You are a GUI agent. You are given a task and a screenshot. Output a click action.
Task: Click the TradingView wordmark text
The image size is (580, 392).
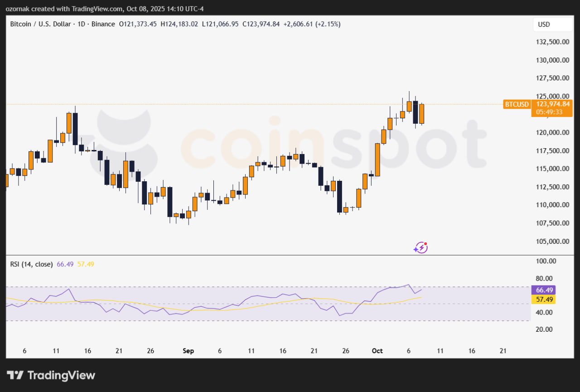pyautogui.click(x=61, y=375)
